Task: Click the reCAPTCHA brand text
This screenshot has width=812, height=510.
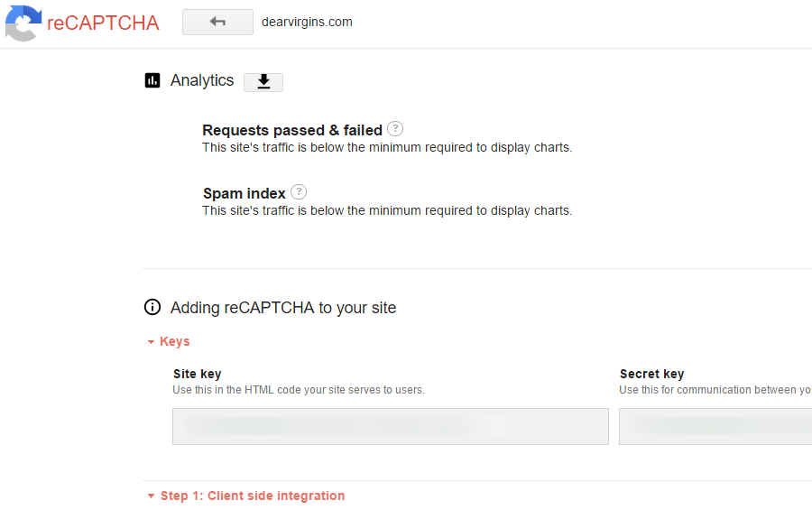Action: (x=103, y=23)
